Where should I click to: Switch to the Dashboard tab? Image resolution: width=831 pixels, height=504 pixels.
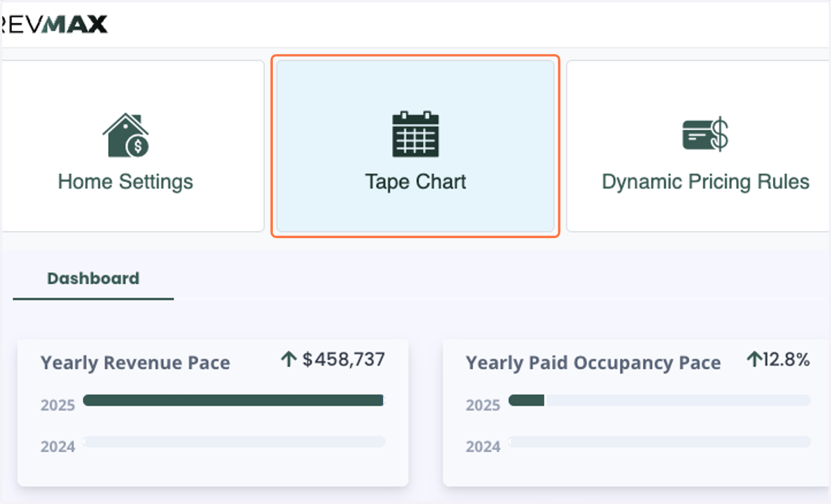[x=93, y=278]
